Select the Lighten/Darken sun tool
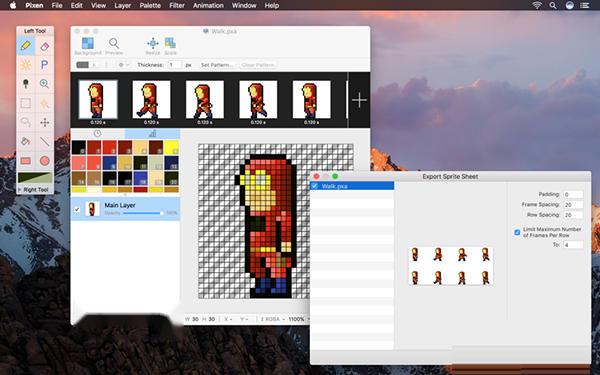Viewport: 600px width, 375px height. [26, 65]
